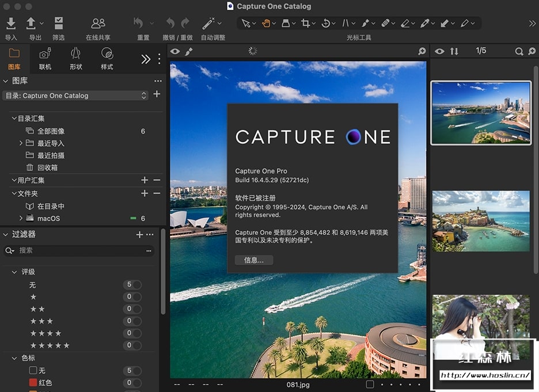Viewport: 539px width, 392px height.
Task: Check the red color tag checkbox
Action: [33, 383]
